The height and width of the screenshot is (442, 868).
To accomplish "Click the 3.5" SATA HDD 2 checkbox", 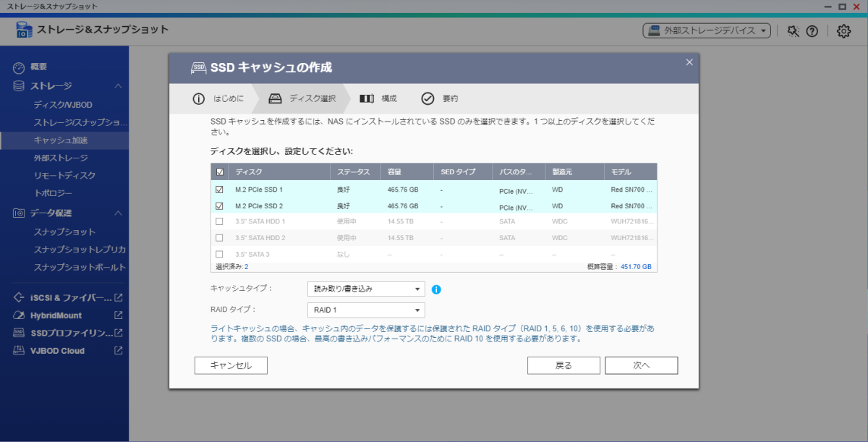I will [x=220, y=238].
